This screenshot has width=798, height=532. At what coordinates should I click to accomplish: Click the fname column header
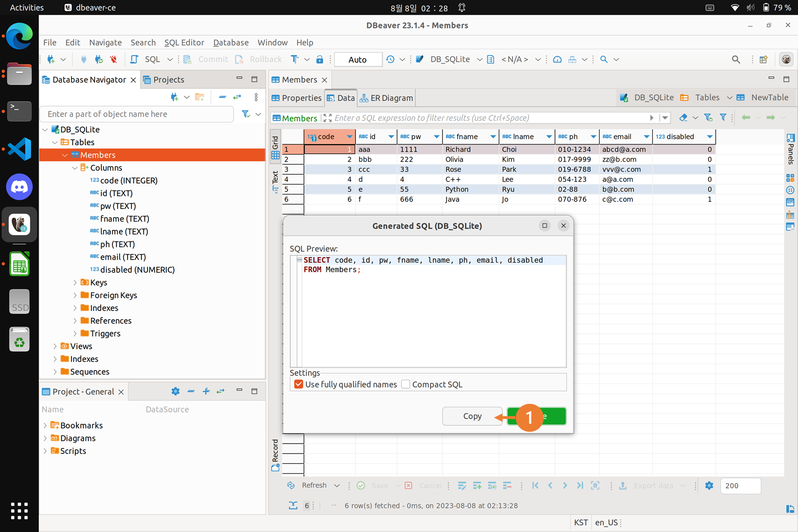tap(471, 137)
